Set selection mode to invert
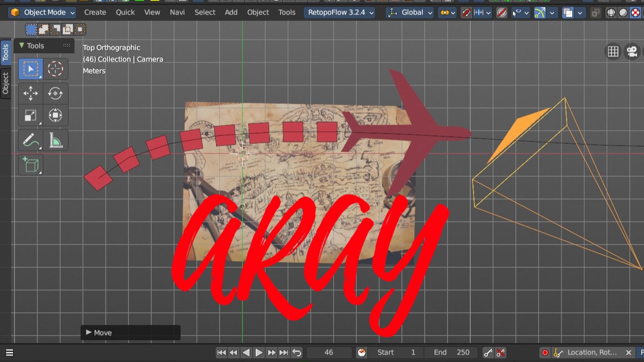 (x=68, y=30)
